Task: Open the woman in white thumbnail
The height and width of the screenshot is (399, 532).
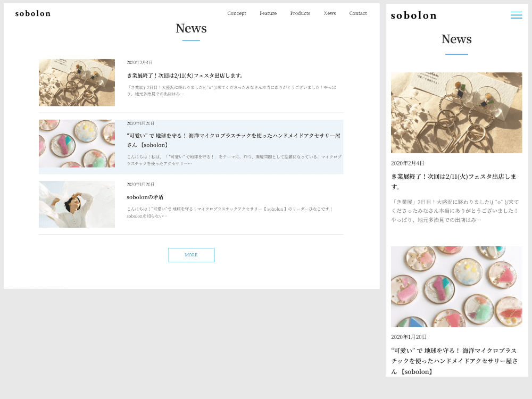Action: point(77,204)
